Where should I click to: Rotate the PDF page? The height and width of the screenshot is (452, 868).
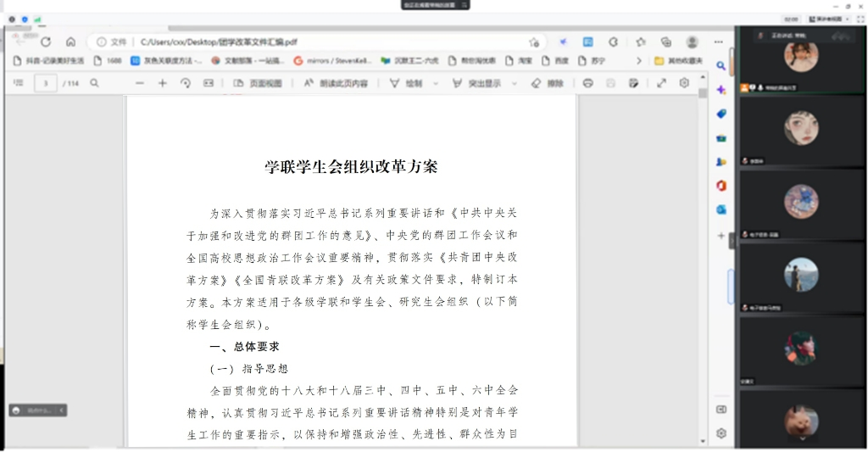(x=186, y=83)
